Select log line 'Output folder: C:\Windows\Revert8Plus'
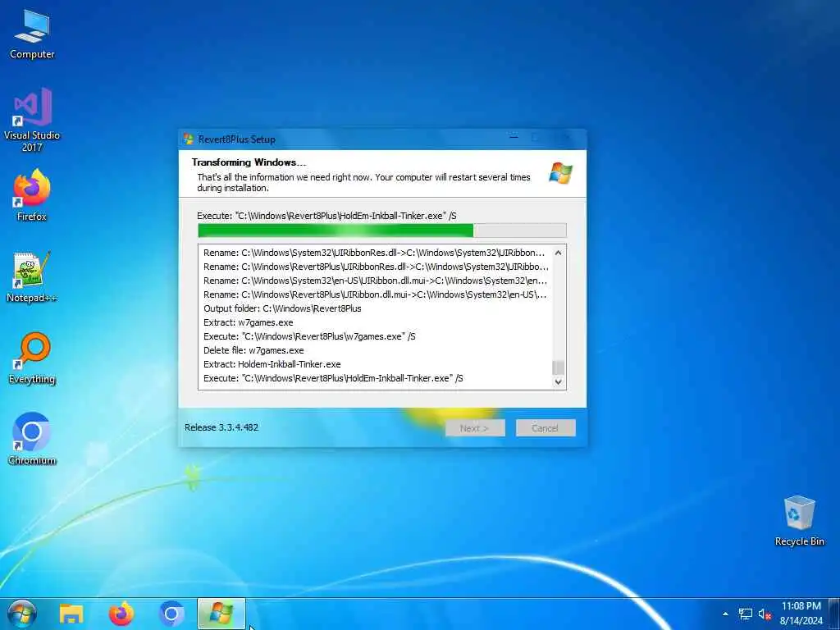Viewport: 840px width, 630px height. [x=282, y=308]
